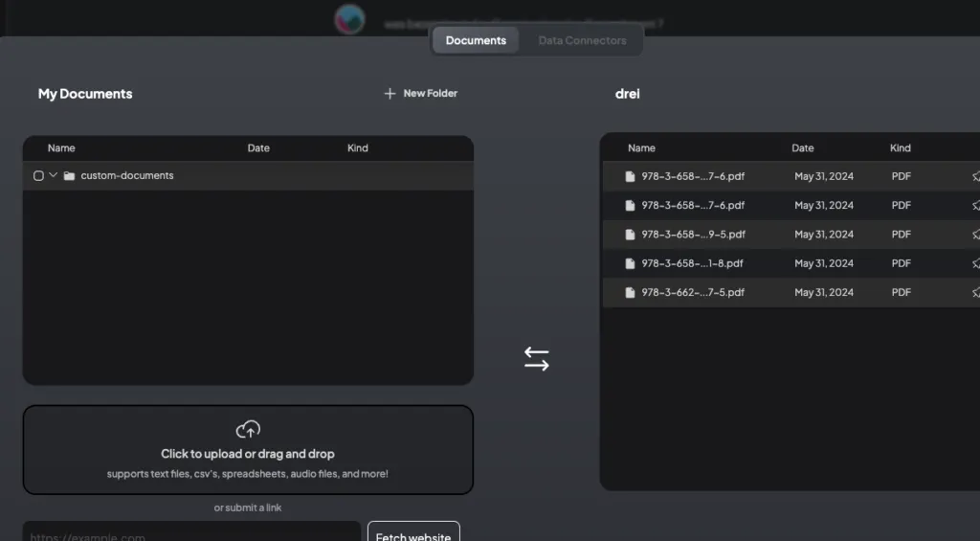Click file icon of 978-3-662-...7-5.pdf
The height and width of the screenshot is (541, 980).
pyautogui.click(x=630, y=293)
